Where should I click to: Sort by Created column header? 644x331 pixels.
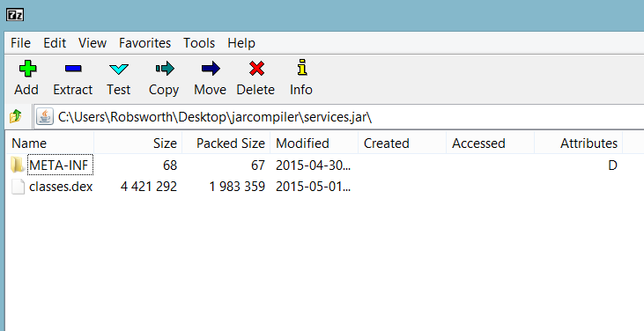[402, 143]
